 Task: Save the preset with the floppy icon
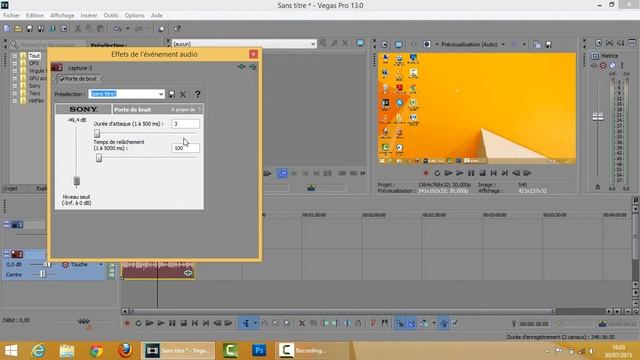tap(172, 94)
